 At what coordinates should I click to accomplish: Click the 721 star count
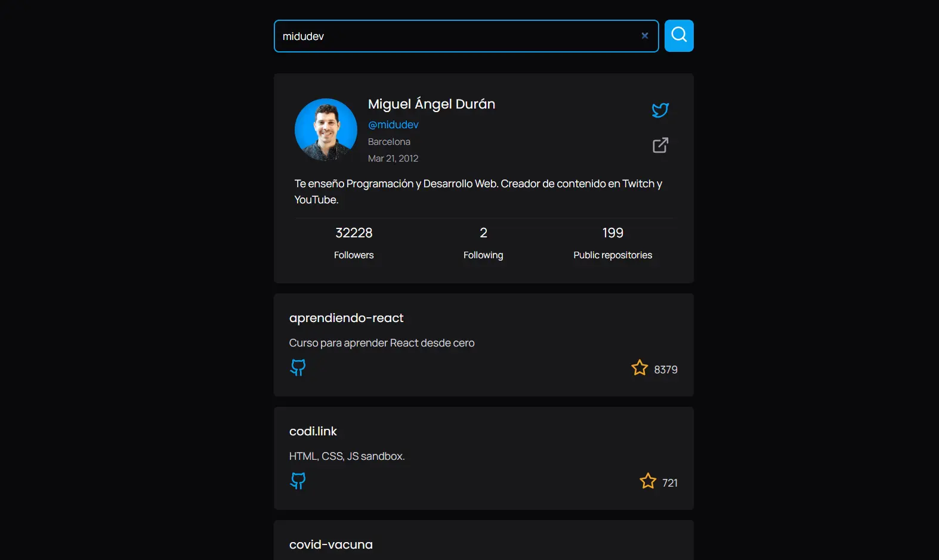point(670,483)
